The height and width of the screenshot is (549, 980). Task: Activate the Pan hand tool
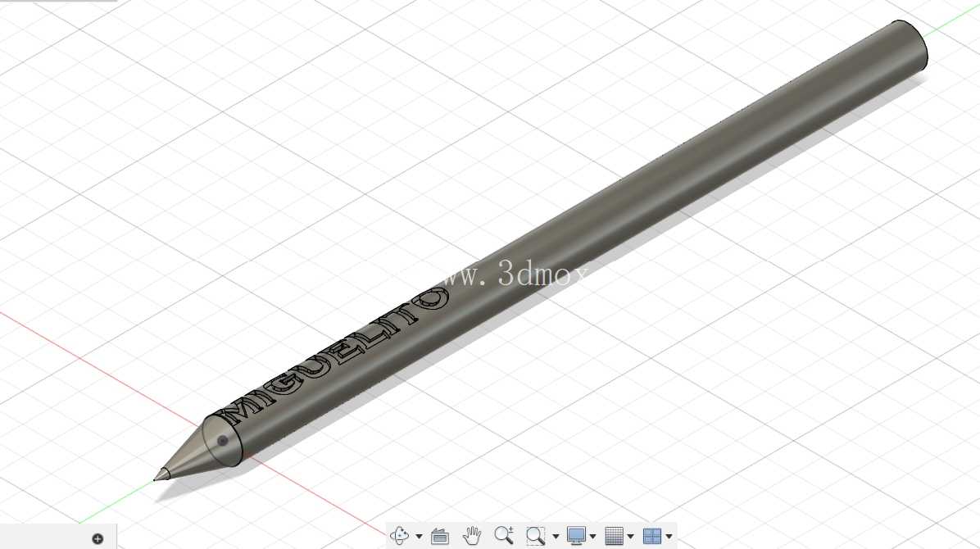pos(472,536)
